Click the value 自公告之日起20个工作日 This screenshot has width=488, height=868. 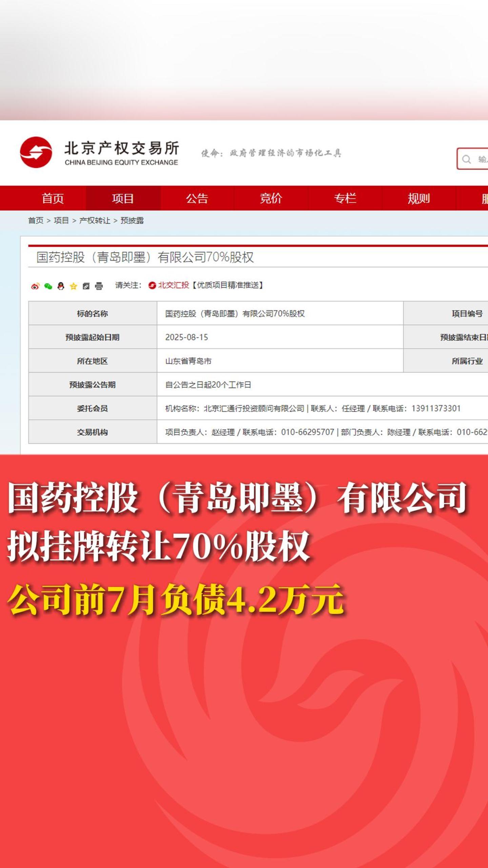(x=208, y=385)
